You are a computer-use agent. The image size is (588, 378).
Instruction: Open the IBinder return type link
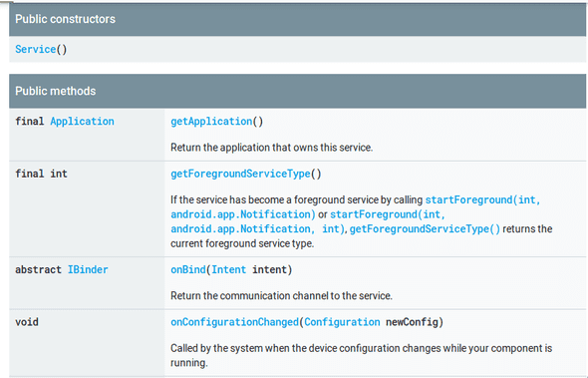click(88, 269)
